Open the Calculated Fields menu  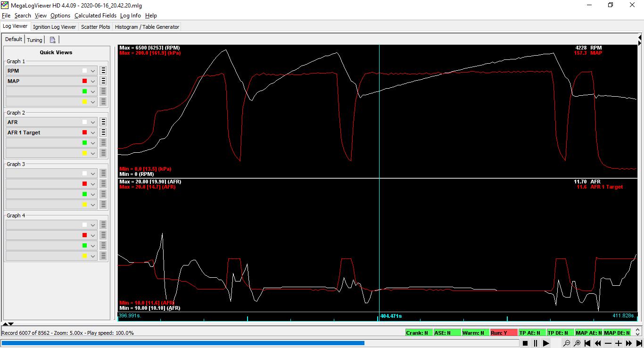coord(95,16)
